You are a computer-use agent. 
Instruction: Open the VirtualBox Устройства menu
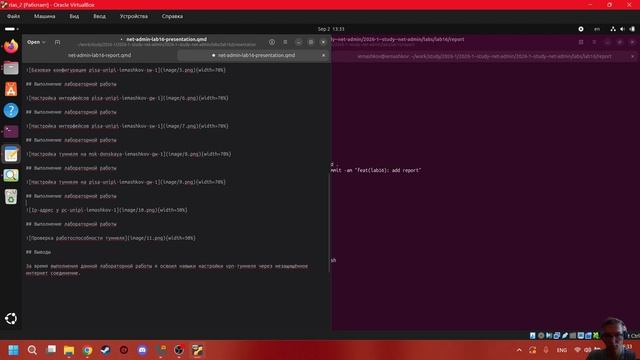pos(134,16)
